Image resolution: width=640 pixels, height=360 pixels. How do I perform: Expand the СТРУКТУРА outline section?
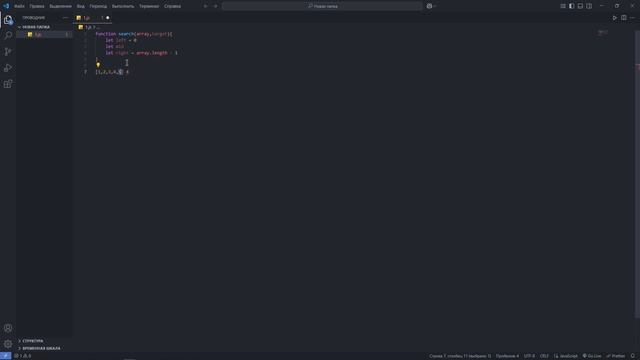point(45,341)
